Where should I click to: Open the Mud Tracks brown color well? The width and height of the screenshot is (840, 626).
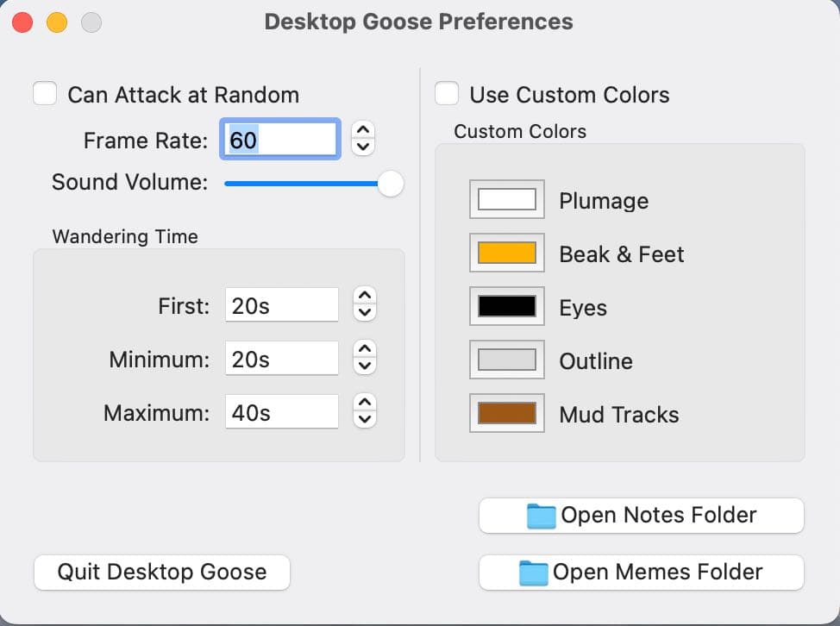507,413
